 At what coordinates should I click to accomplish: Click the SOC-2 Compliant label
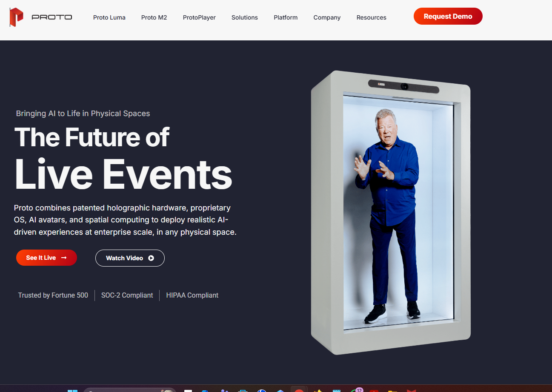tap(127, 295)
